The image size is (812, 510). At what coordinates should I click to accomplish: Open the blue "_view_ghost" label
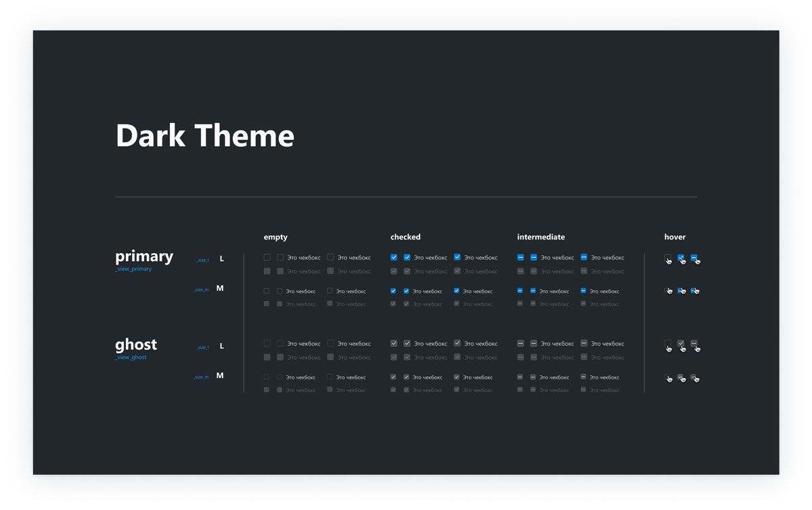(x=131, y=357)
